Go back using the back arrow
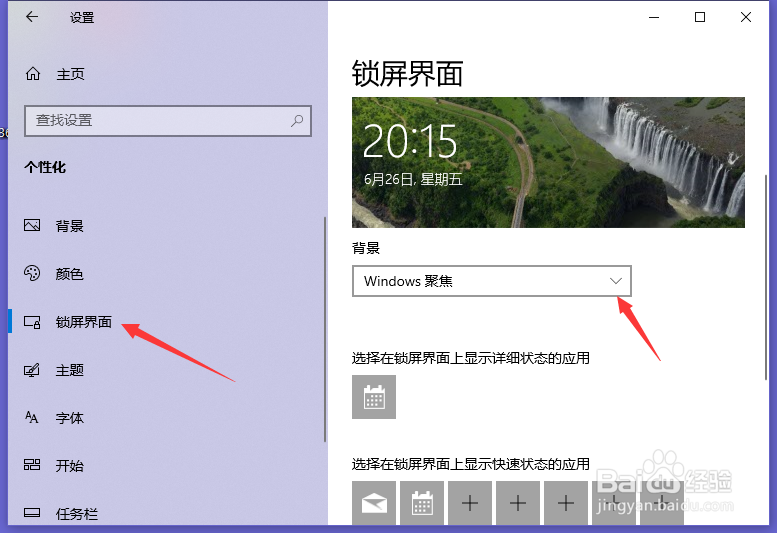777x533 pixels. coord(32,17)
